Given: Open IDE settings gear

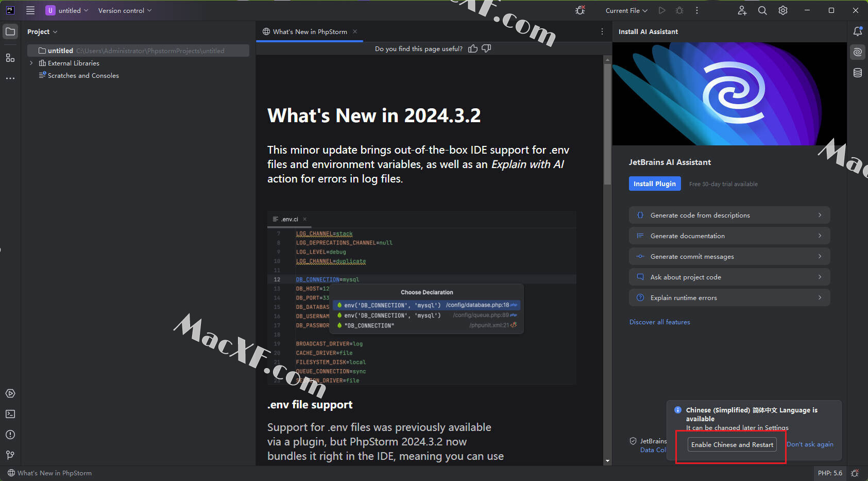Looking at the screenshot, I should pos(783,10).
